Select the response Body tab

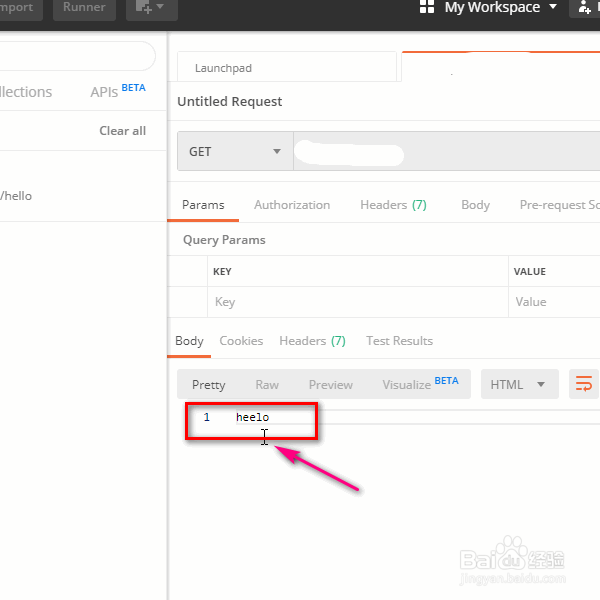[189, 341]
